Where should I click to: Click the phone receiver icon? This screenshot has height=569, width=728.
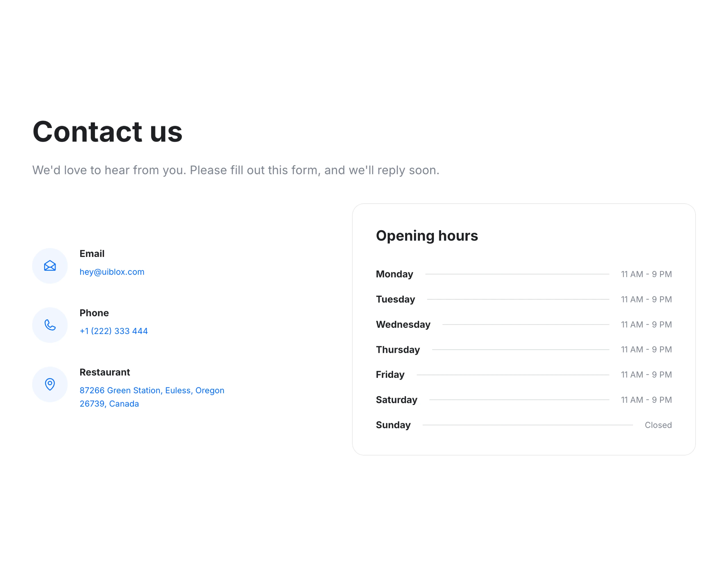(x=50, y=324)
